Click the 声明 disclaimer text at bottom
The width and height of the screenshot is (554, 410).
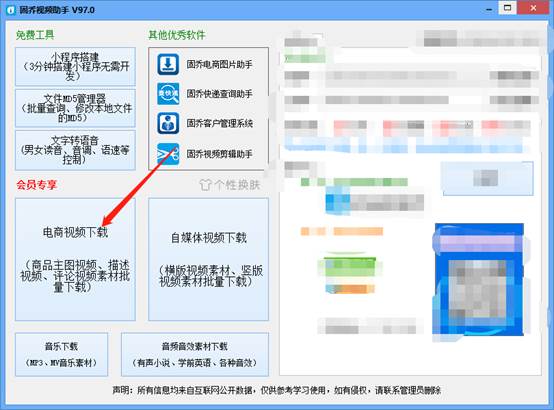pos(277,391)
